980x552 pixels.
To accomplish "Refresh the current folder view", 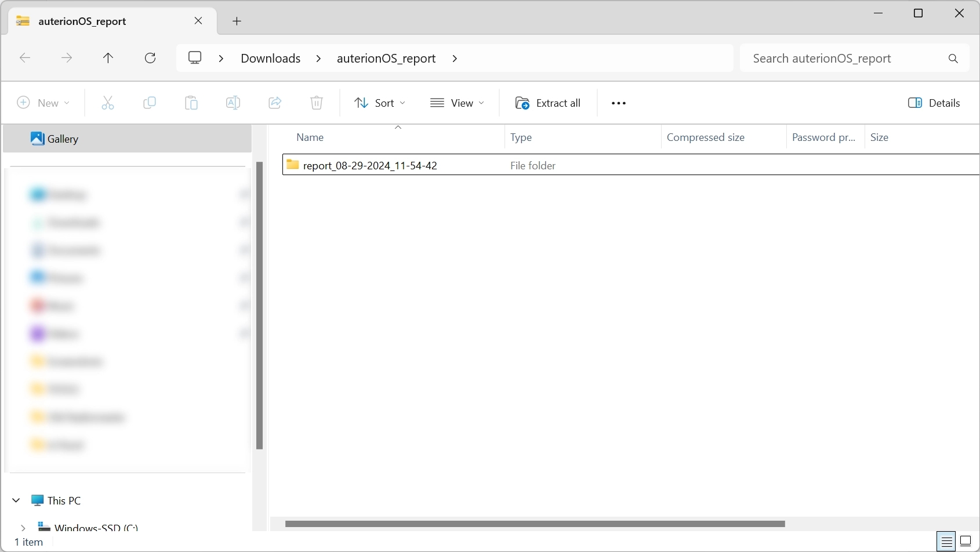I will pyautogui.click(x=150, y=58).
